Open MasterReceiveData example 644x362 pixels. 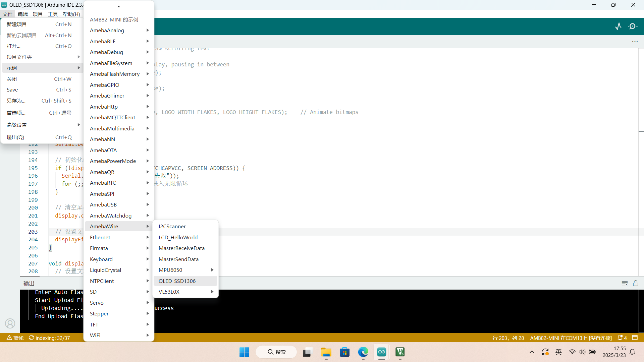[x=185, y=248]
